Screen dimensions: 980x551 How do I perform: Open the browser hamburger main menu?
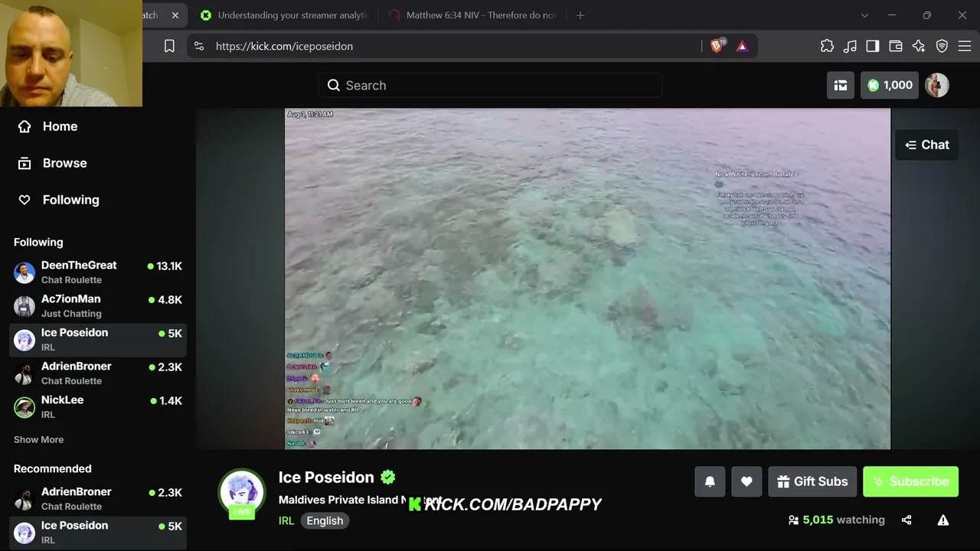(x=965, y=46)
